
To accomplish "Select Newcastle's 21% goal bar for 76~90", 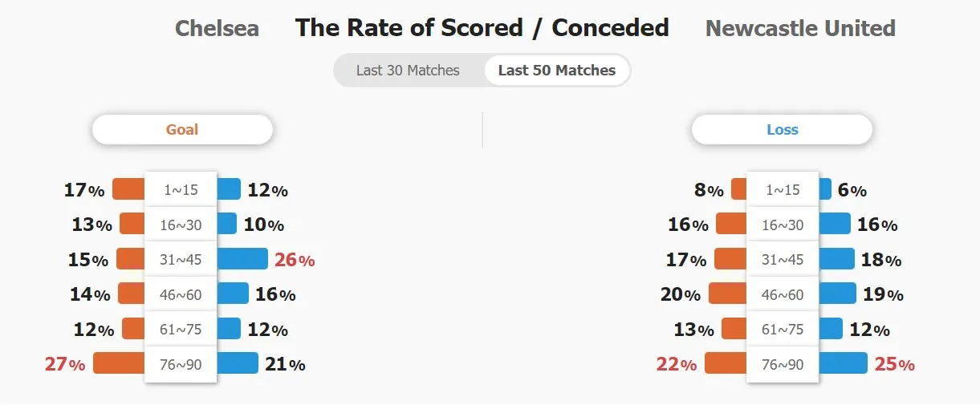I will coord(238,363).
